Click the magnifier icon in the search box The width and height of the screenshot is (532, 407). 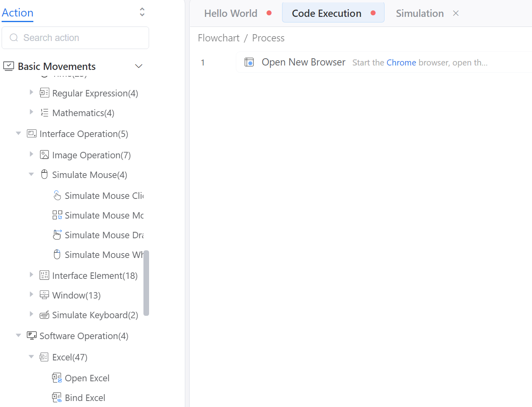[14, 38]
